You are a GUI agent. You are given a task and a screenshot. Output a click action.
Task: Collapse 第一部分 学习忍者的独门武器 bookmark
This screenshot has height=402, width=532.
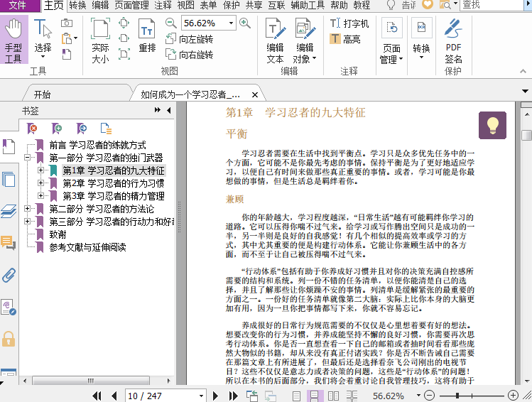(28, 158)
